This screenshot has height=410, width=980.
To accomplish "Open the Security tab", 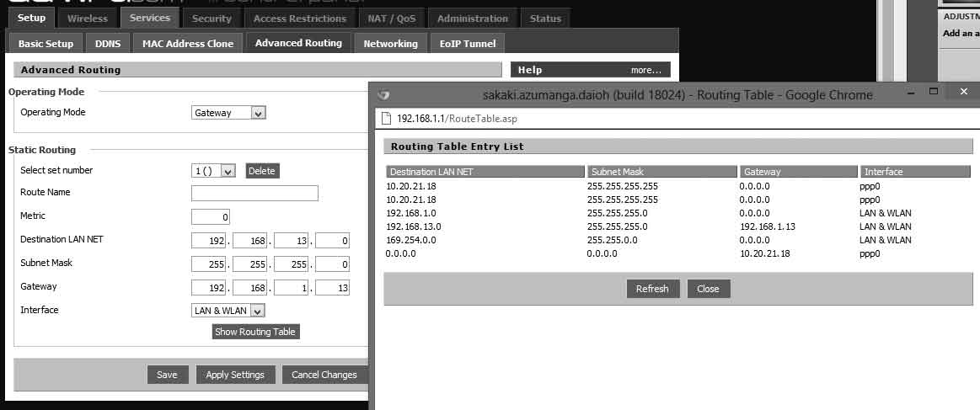I will click(x=212, y=18).
